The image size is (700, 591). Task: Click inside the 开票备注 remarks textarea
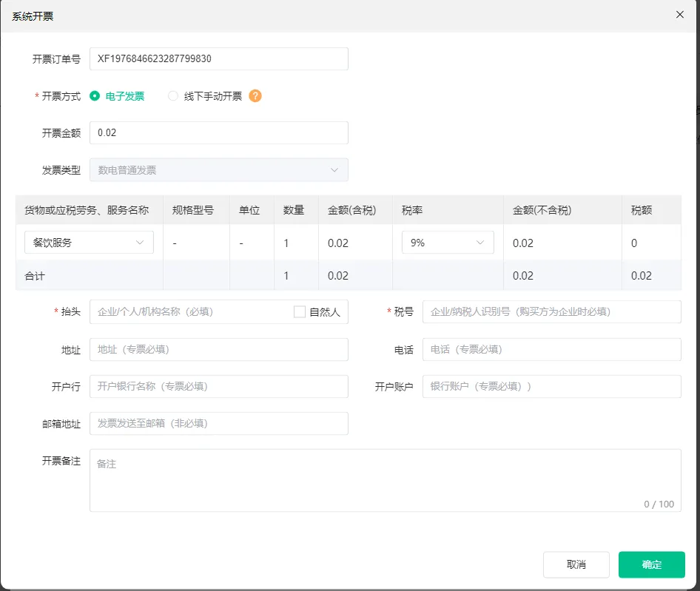tap(385, 479)
